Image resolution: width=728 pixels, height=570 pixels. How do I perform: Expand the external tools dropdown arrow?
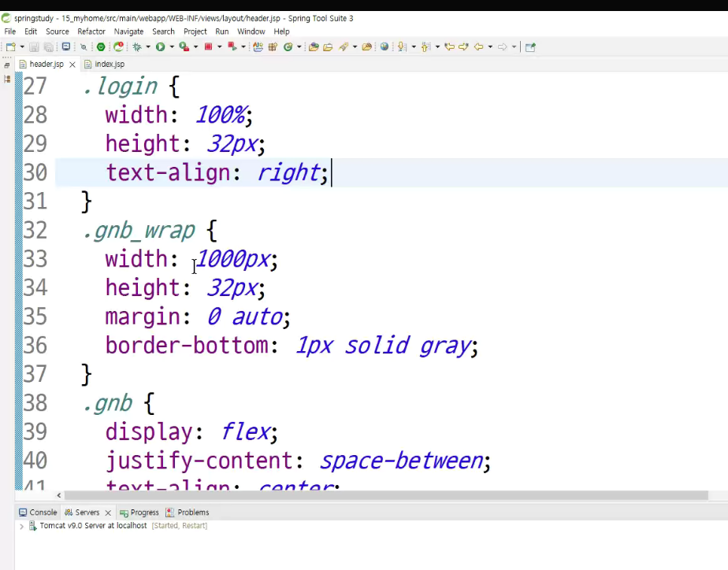[195, 46]
